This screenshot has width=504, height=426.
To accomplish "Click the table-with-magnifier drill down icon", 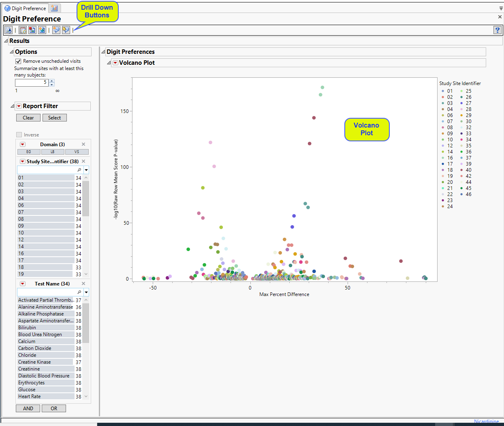I will 23,30.
